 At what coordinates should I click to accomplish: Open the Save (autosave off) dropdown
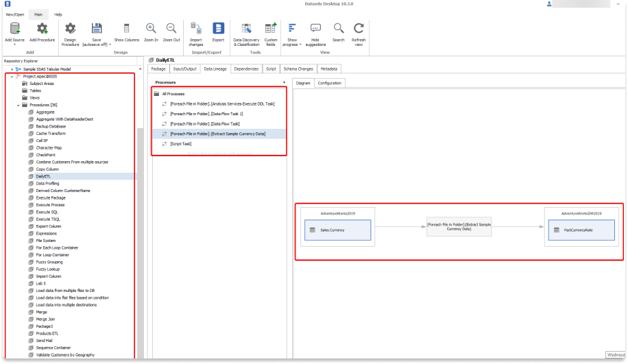pos(97,44)
